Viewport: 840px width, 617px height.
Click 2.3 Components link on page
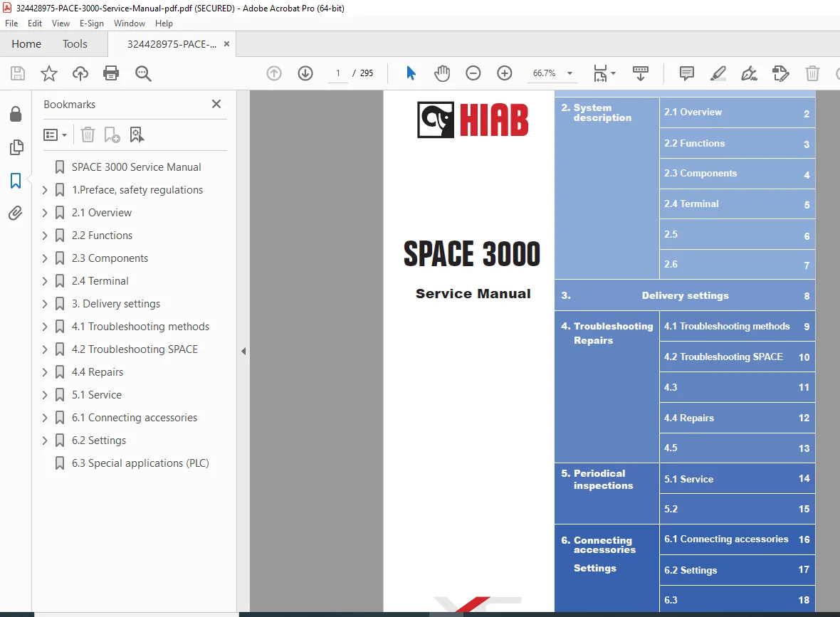(700, 173)
